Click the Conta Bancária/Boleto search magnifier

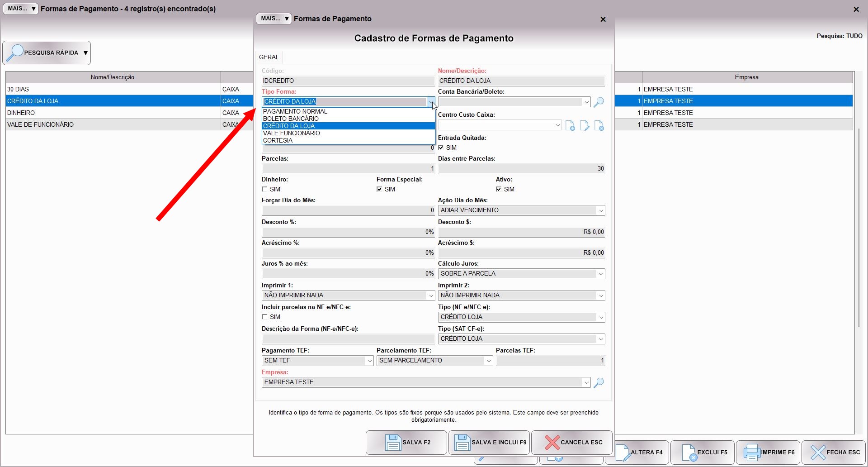tap(599, 102)
